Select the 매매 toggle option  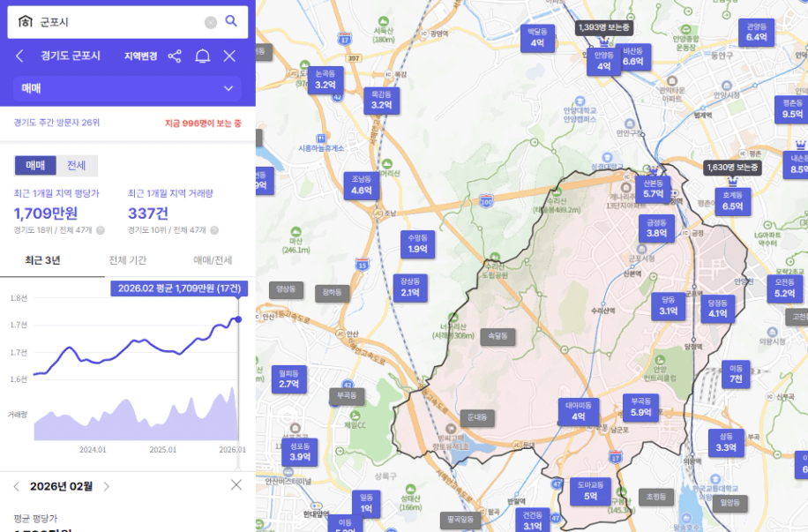pyautogui.click(x=35, y=165)
